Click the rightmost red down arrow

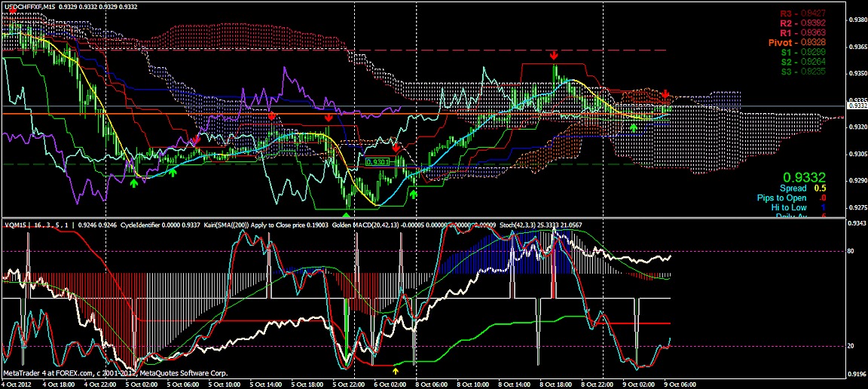665,94
